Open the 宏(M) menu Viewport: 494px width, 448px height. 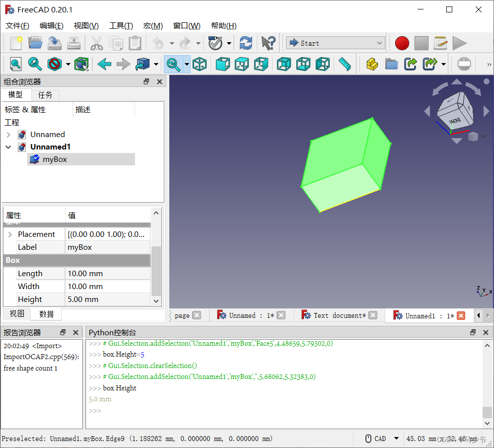point(152,25)
